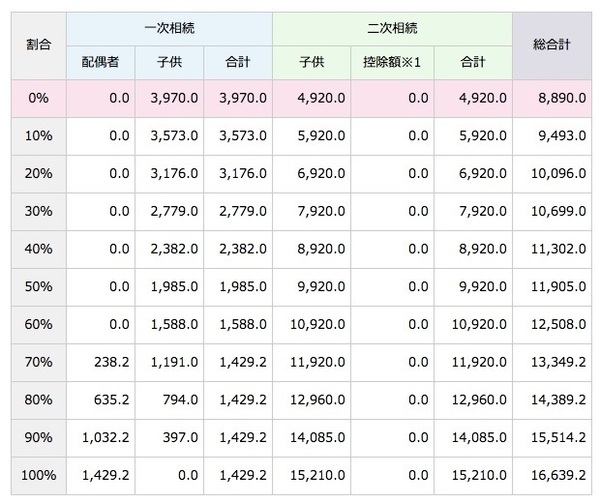Click the 一次相続 group header
The image size is (600, 503).
pyautogui.click(x=169, y=29)
